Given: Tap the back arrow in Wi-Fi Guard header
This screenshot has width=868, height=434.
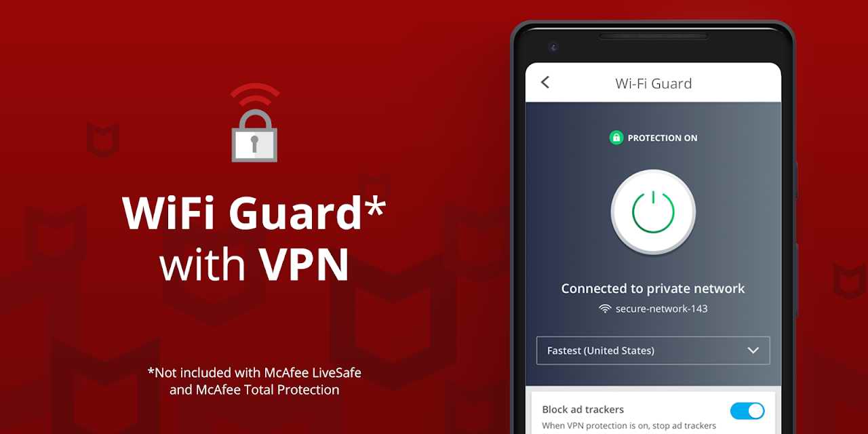Looking at the screenshot, I should 545,82.
